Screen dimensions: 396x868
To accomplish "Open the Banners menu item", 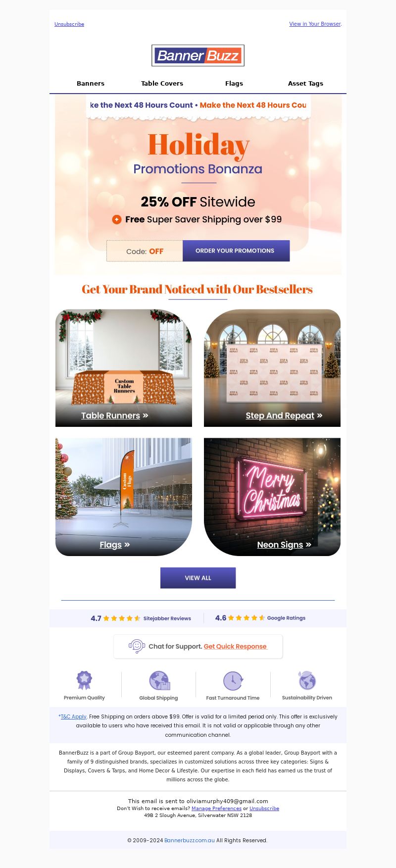I will [91, 83].
